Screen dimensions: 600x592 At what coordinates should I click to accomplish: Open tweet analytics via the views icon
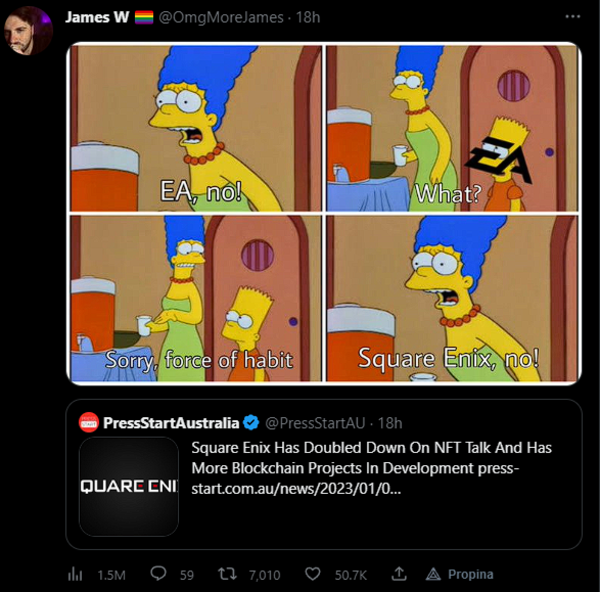click(74, 574)
